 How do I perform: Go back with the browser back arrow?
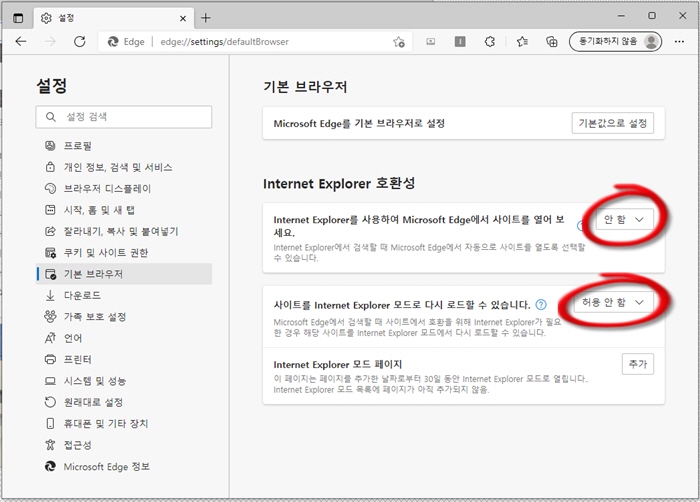(x=21, y=42)
